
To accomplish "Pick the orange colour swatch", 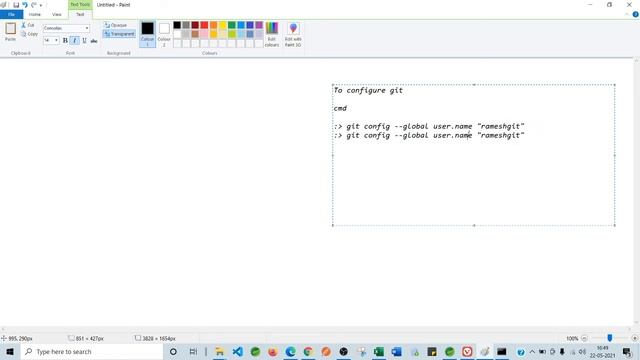I will [x=213, y=25].
